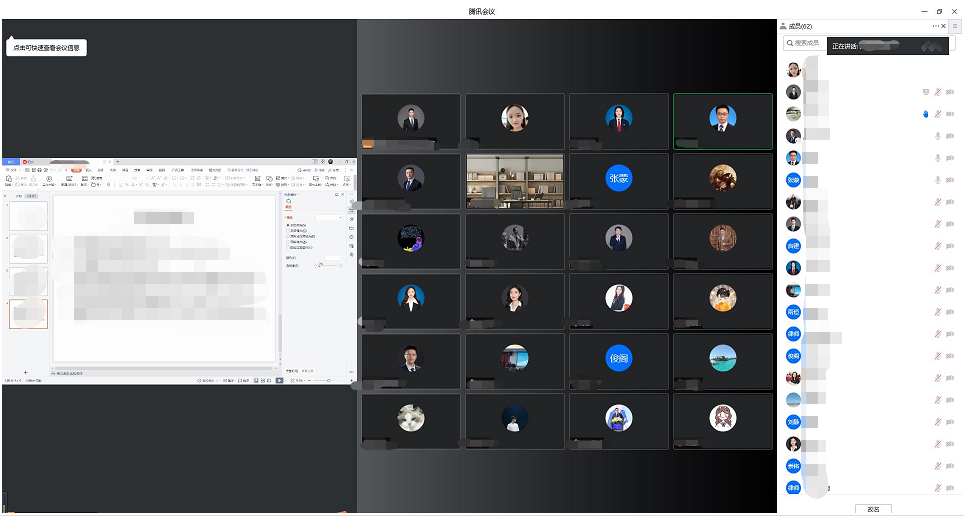Click the 改名 button at panel bottom

pyautogui.click(x=873, y=508)
